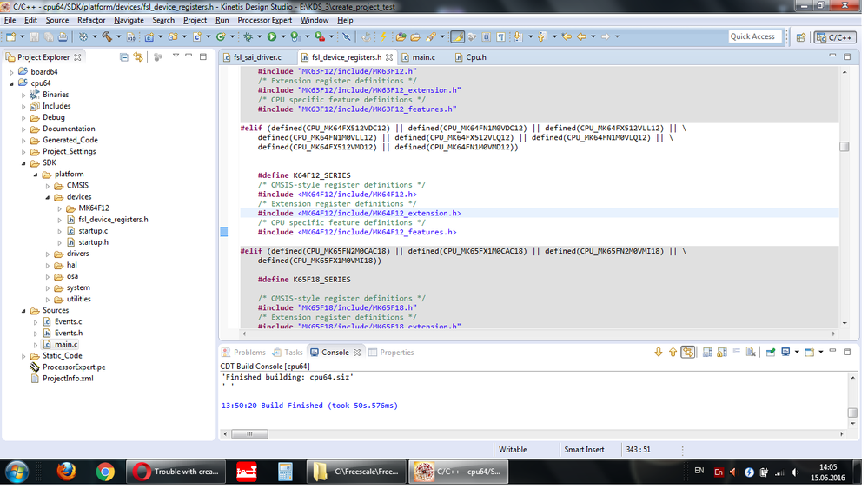Collapse the SDK folder
868x502 pixels.
(23, 163)
